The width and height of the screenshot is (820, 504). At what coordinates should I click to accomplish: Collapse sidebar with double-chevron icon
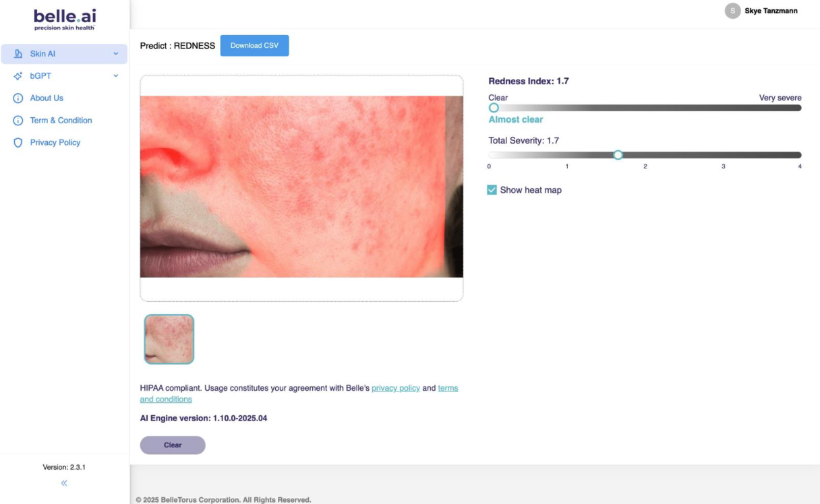(64, 483)
